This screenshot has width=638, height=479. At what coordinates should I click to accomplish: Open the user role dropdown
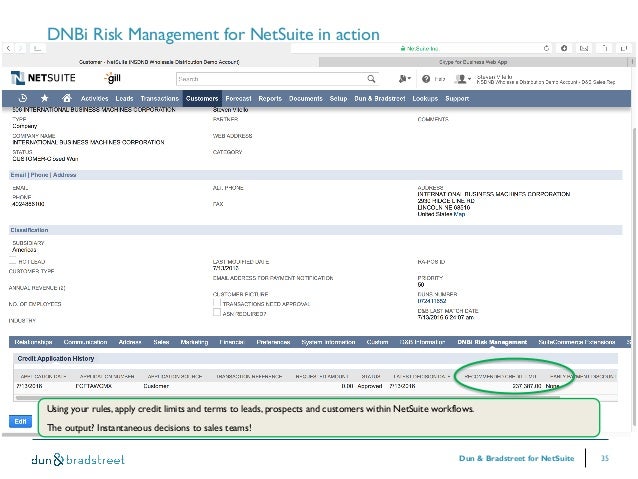coord(463,79)
